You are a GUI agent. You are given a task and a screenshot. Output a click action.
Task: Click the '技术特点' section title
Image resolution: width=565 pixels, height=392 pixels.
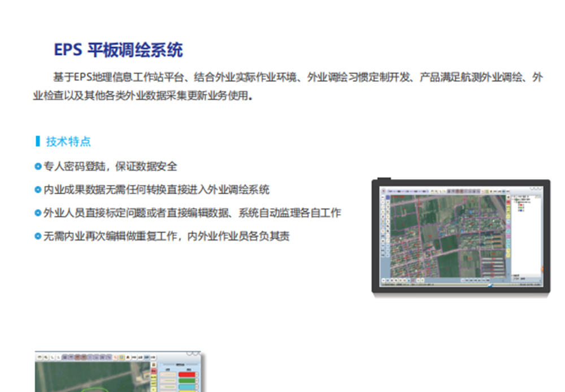pyautogui.click(x=68, y=141)
